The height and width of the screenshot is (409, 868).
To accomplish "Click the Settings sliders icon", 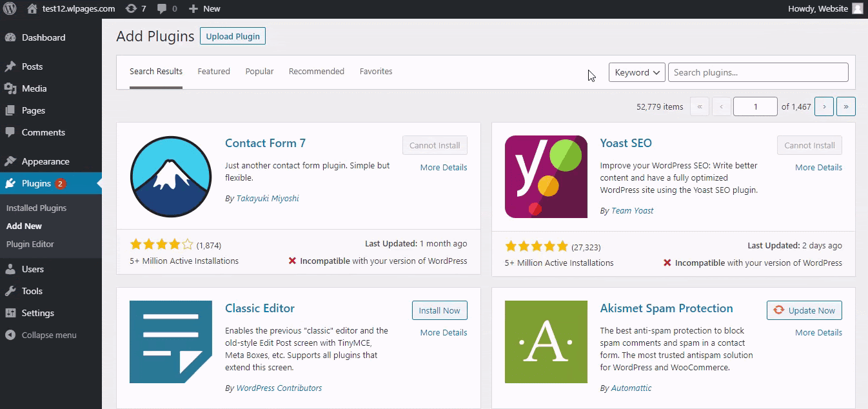I will pyautogui.click(x=10, y=313).
